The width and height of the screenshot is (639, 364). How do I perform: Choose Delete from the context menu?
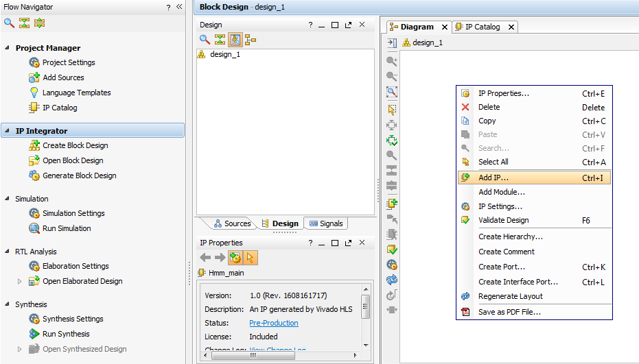534,107
